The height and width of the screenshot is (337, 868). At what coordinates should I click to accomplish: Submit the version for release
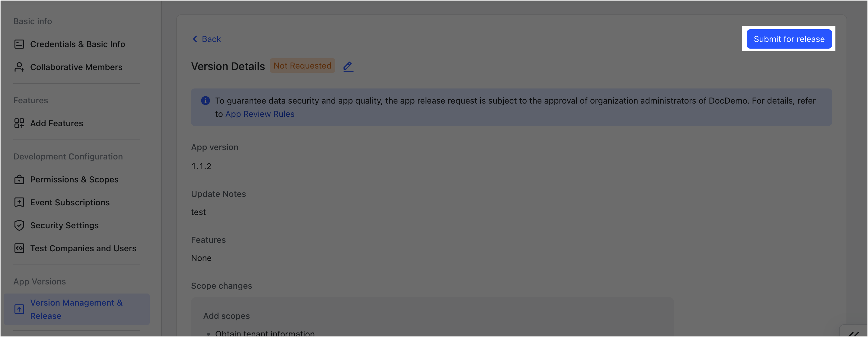[789, 39]
